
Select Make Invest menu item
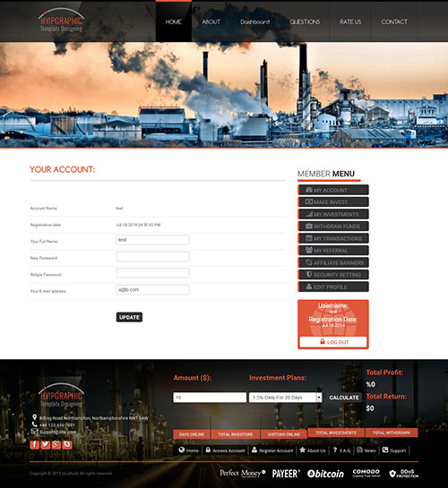pos(333,202)
